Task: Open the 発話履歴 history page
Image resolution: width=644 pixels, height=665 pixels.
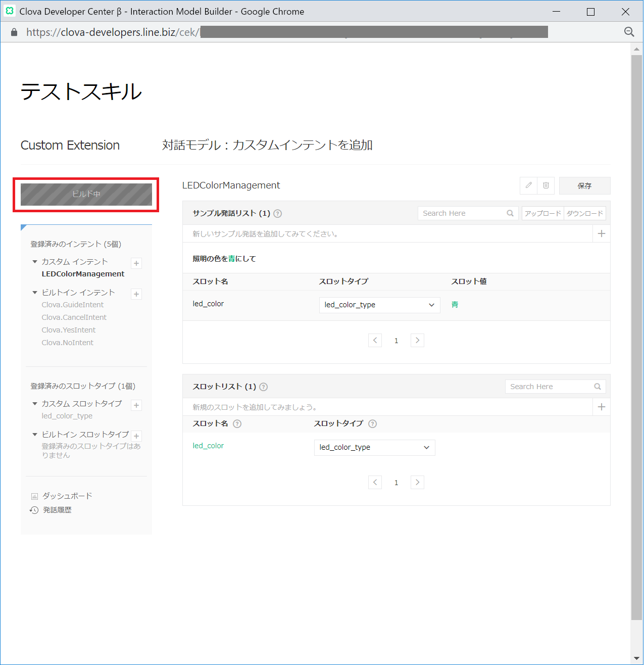Action: pos(57,510)
